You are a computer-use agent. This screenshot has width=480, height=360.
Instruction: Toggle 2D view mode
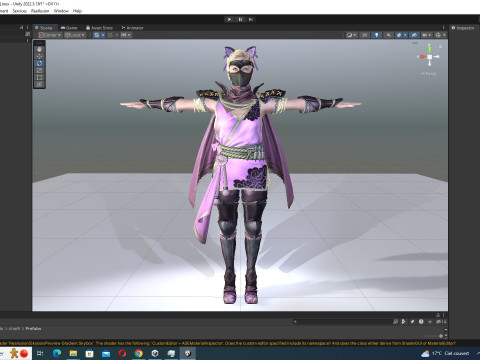(x=364, y=35)
